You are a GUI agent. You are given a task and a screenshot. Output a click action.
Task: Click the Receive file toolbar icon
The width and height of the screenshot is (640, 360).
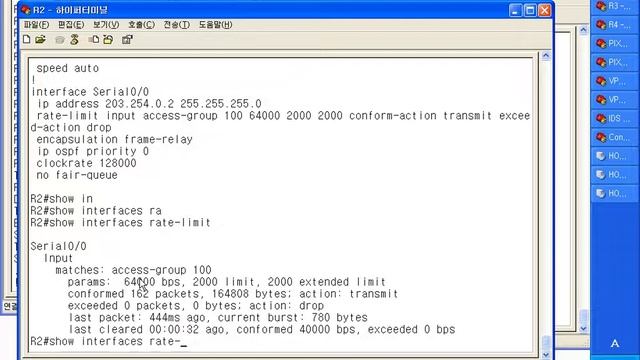[108, 39]
